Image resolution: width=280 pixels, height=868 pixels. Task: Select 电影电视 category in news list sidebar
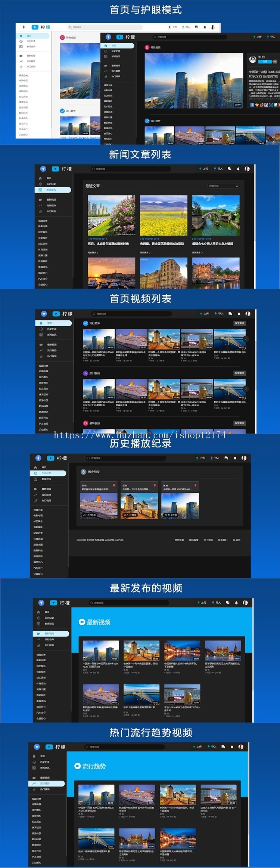coord(43,226)
